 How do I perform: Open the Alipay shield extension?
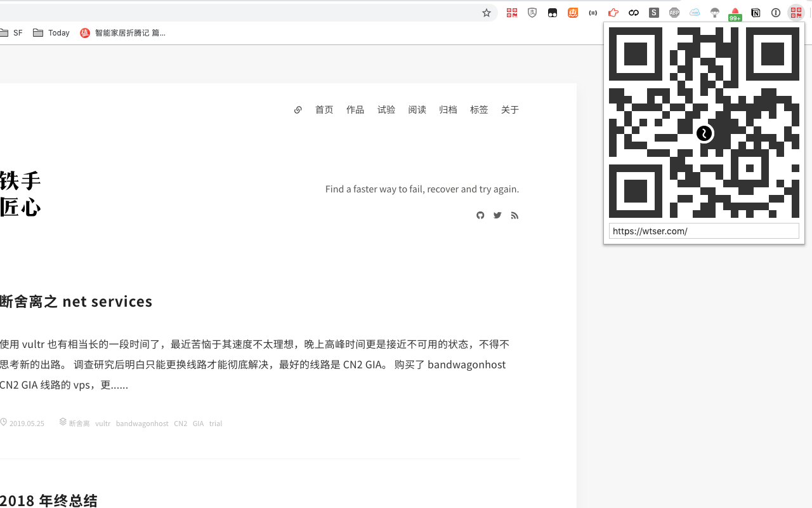coord(532,13)
